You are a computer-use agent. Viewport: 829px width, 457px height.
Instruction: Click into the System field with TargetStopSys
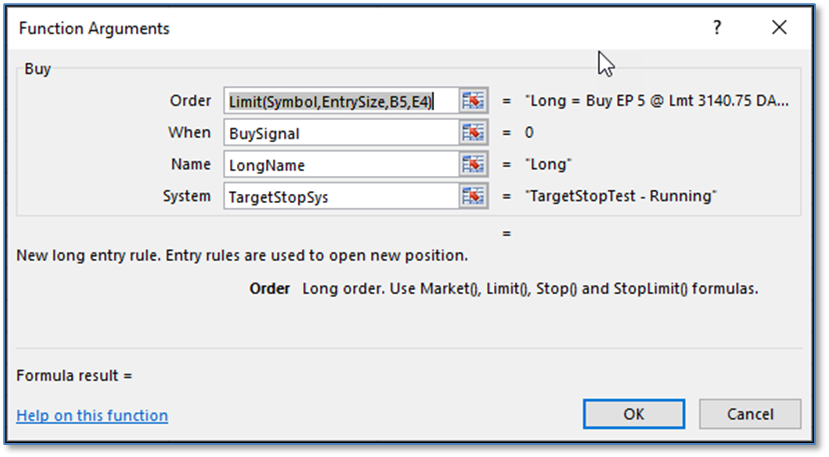(x=341, y=197)
